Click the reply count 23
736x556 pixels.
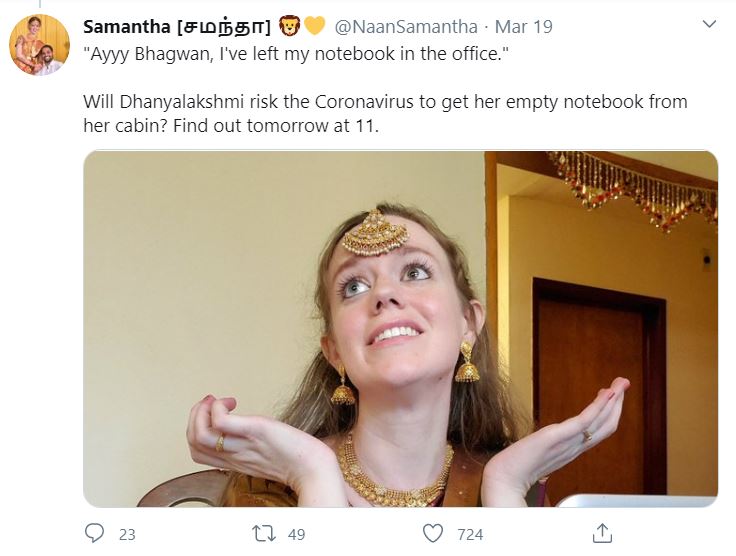126,535
